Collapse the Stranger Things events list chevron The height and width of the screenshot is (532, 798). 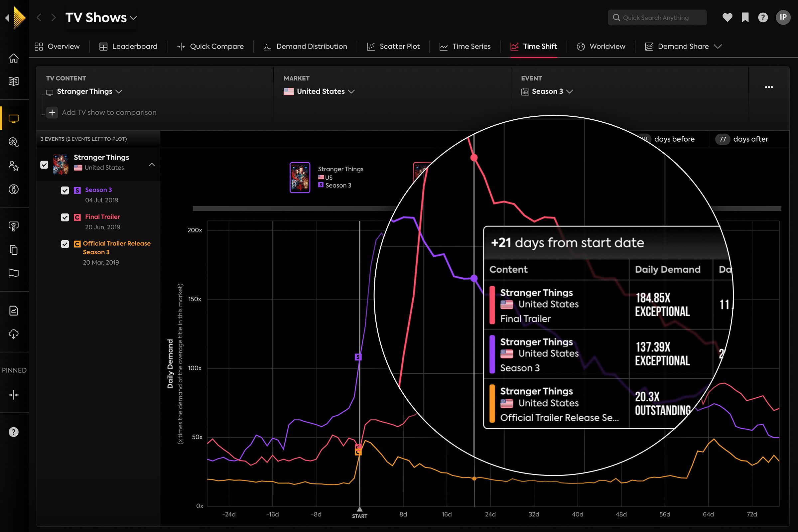click(x=152, y=165)
